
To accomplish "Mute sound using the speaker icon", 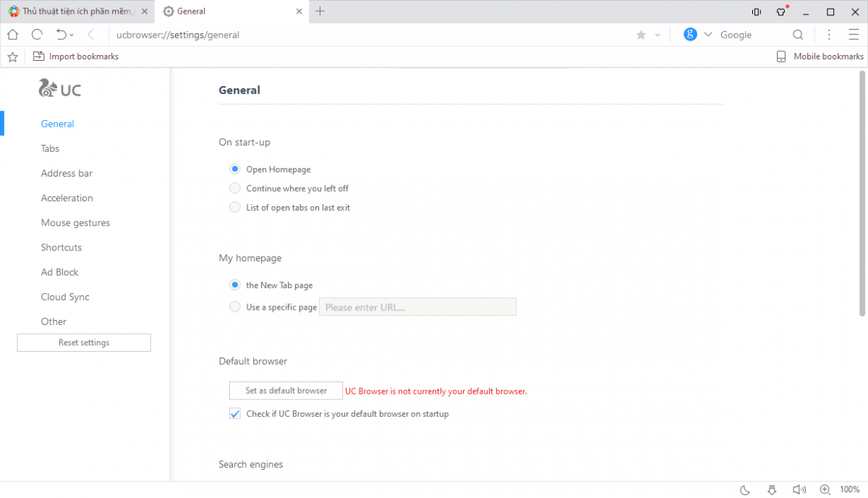I will (798, 489).
